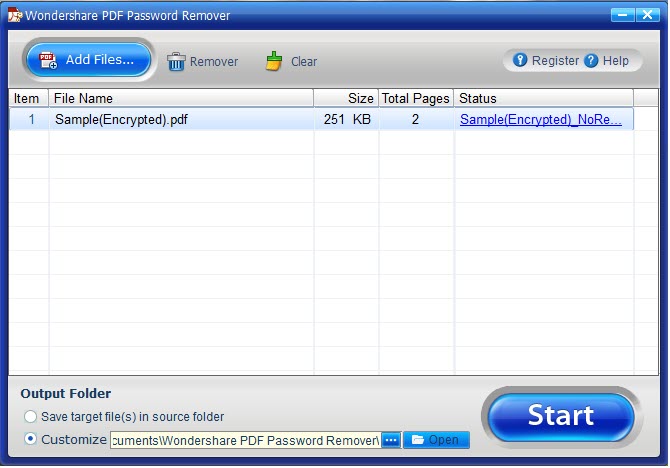Click the big Start button

(x=561, y=416)
